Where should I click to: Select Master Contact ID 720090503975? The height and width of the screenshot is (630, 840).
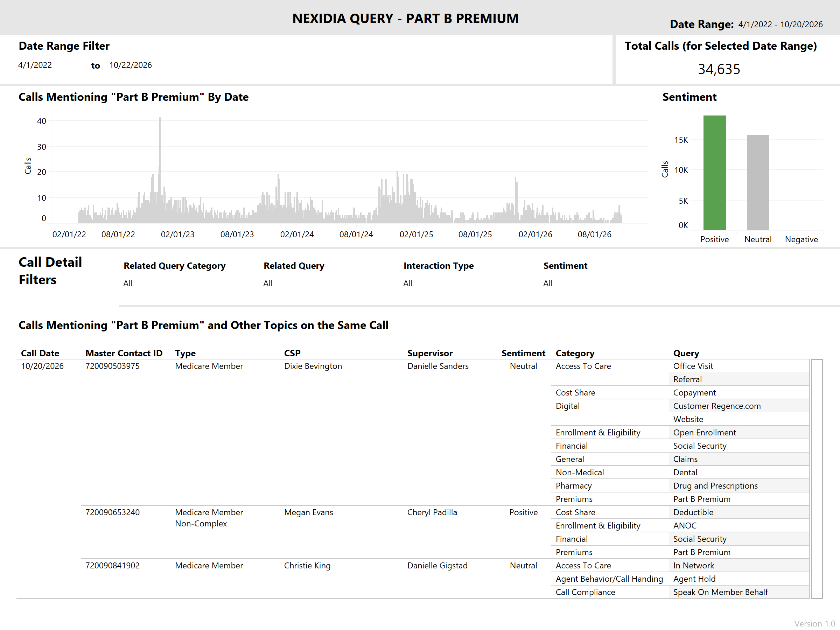[112, 366]
